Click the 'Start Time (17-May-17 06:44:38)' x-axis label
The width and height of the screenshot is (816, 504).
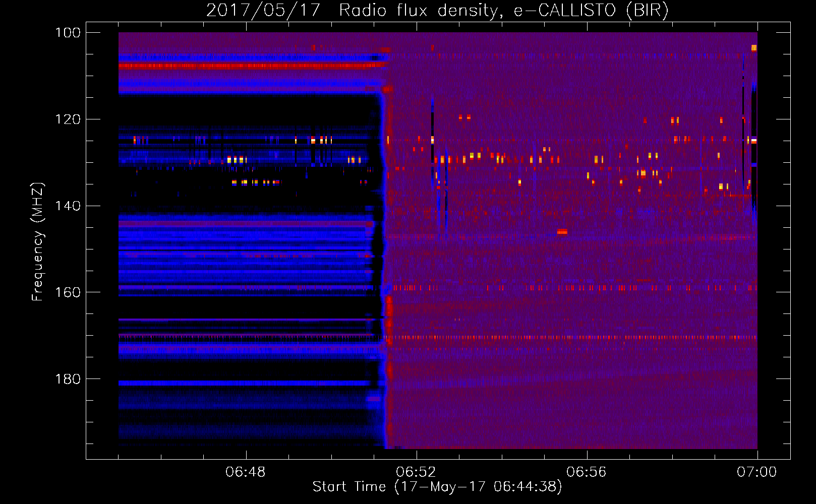[437, 487]
